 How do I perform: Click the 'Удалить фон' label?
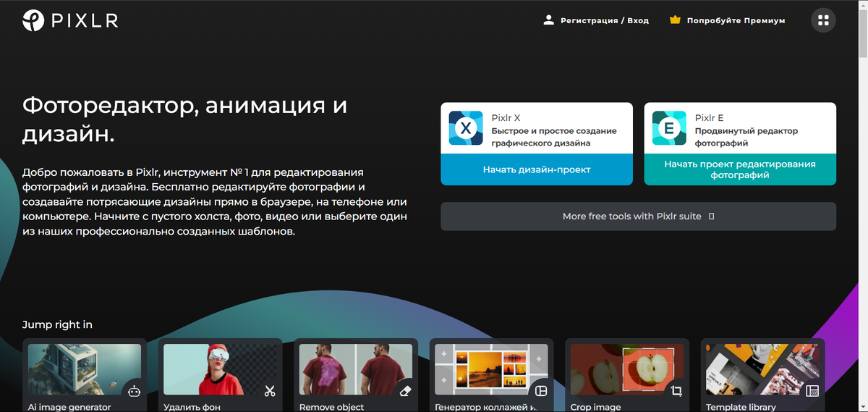click(x=192, y=407)
